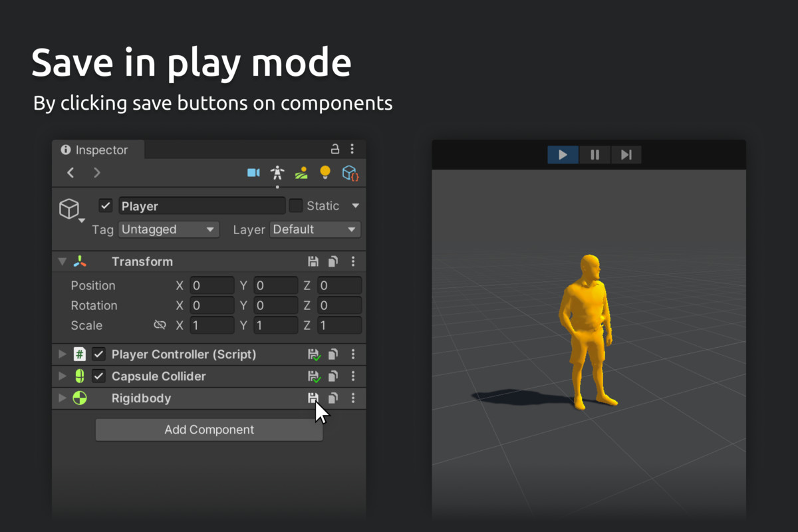Click the Rotation label

tap(94, 306)
